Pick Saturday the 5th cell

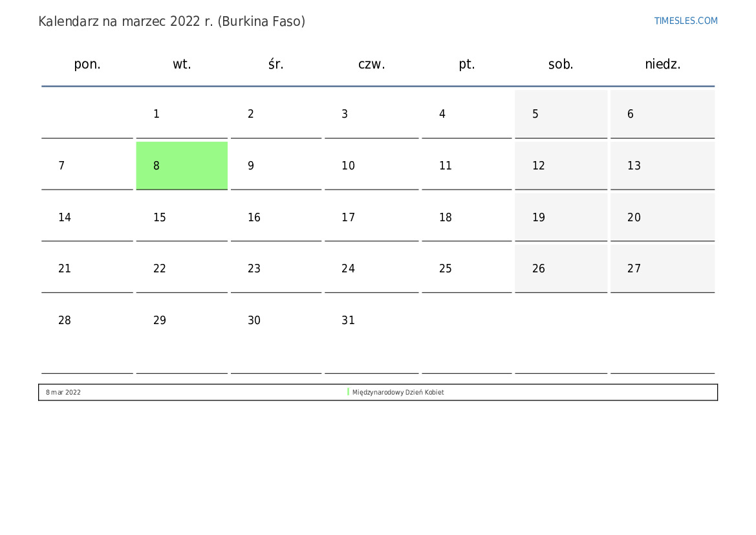coord(561,114)
